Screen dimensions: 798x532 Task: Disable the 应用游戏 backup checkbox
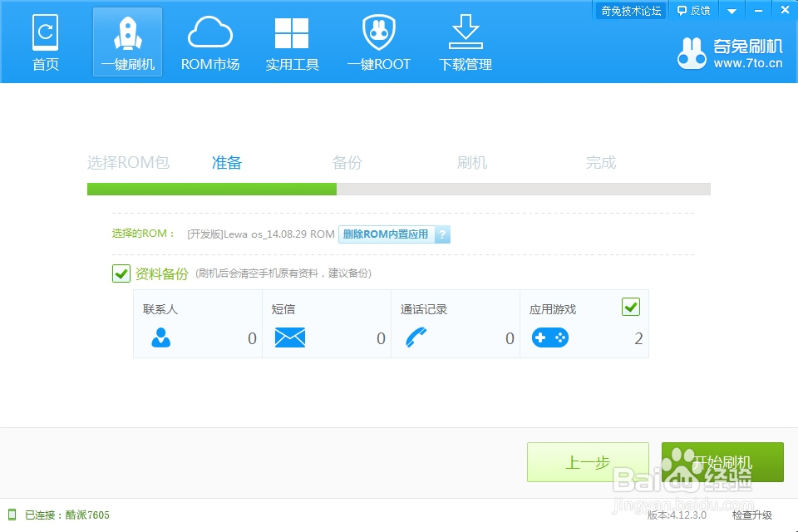[630, 307]
